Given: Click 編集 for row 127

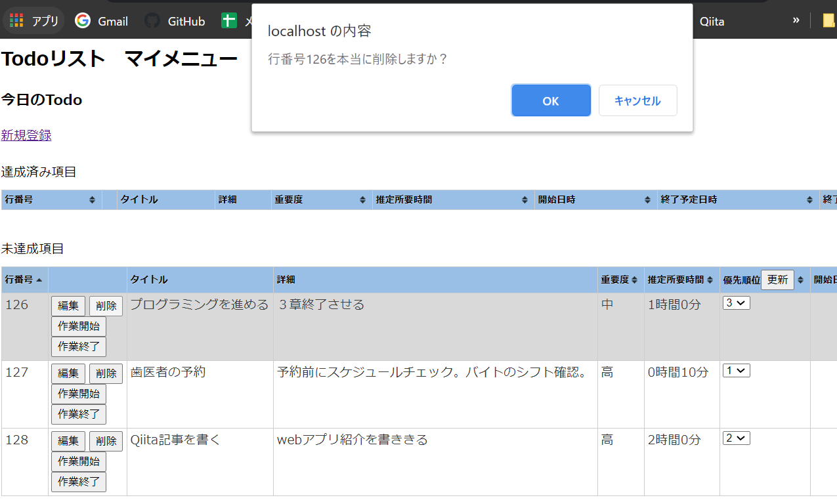Looking at the screenshot, I should tap(68, 373).
